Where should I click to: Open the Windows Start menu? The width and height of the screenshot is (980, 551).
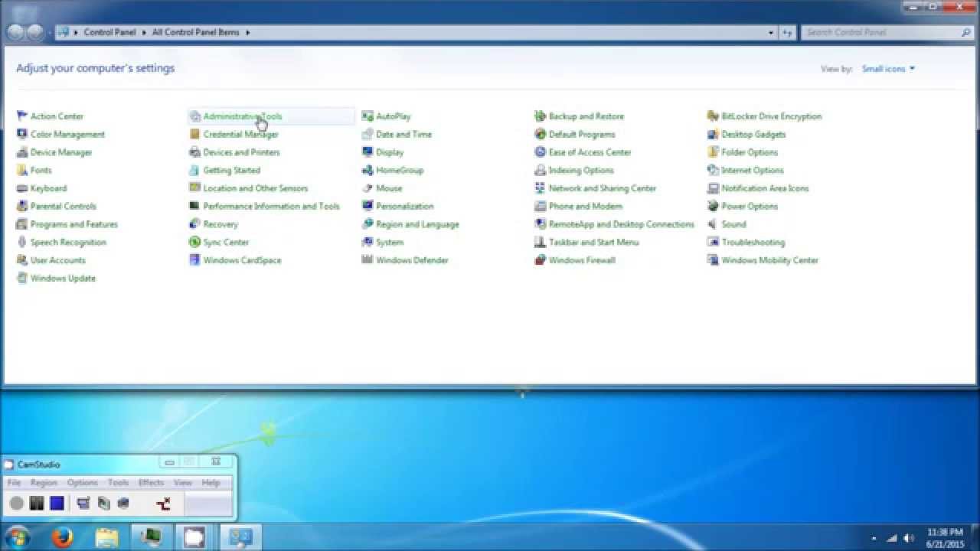pyautogui.click(x=17, y=537)
